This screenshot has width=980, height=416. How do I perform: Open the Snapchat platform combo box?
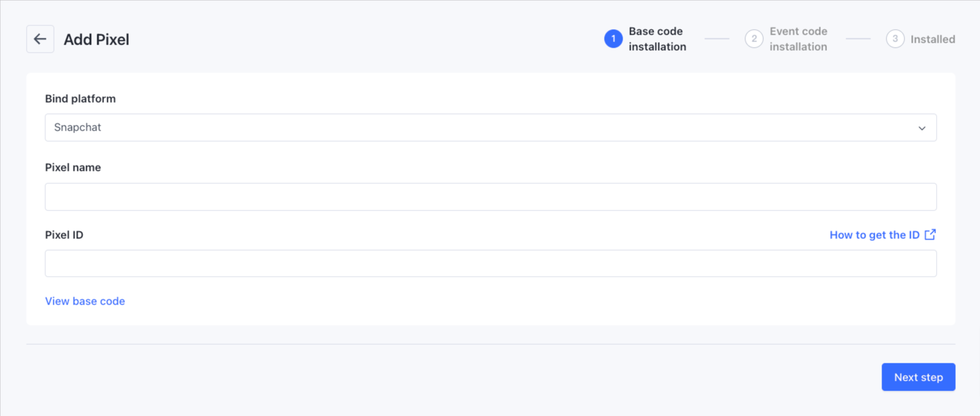pyautogui.click(x=483, y=128)
